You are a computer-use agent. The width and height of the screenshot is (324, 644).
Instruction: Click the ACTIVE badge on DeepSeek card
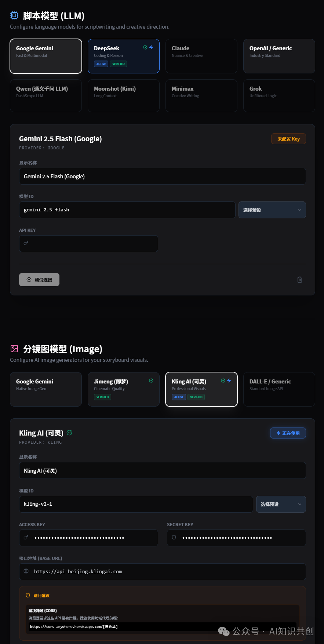coord(101,64)
